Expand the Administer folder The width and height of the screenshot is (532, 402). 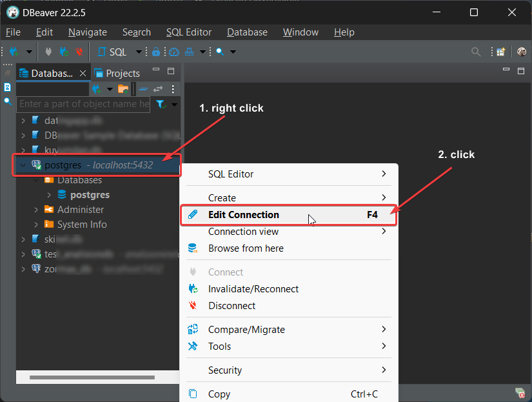tap(36, 210)
